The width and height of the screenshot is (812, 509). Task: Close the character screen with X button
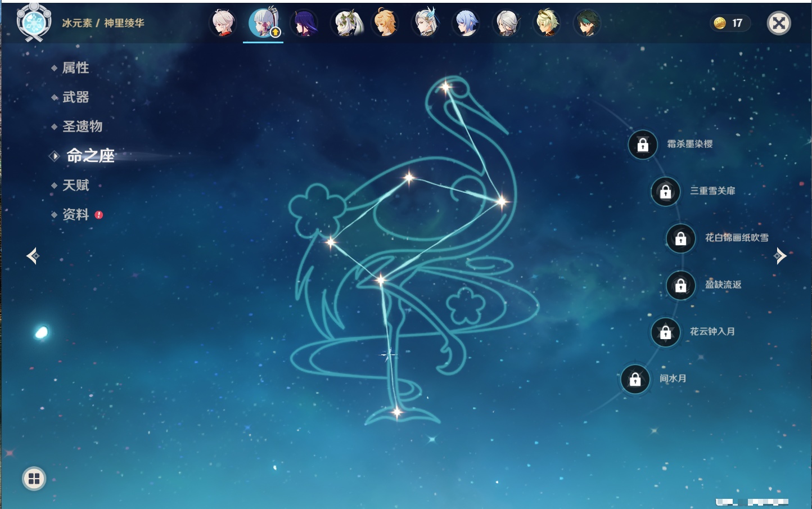click(x=779, y=23)
